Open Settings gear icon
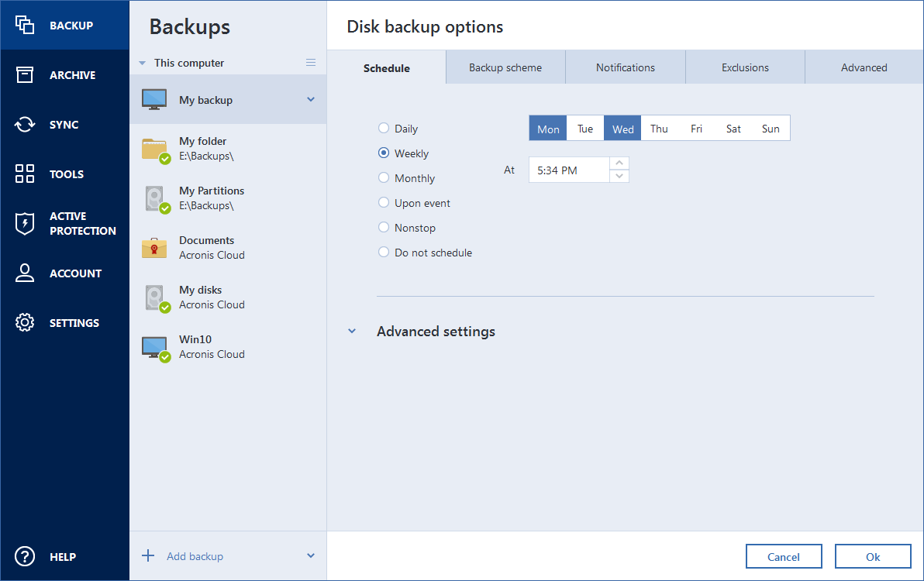 [25, 323]
